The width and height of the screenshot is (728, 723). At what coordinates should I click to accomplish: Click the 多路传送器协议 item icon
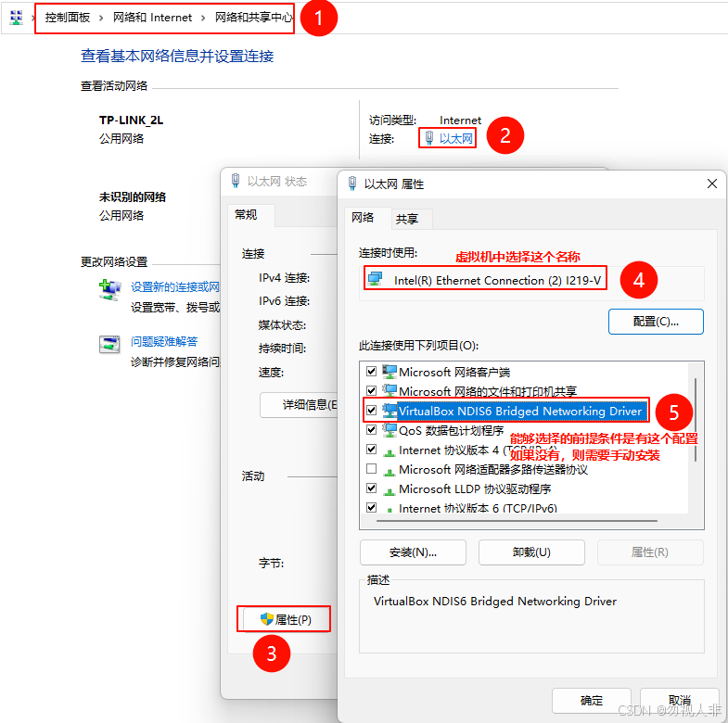pos(390,471)
